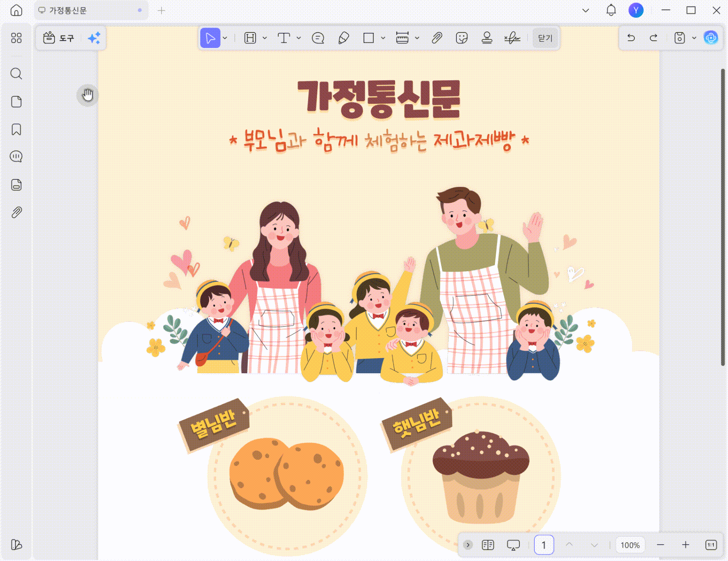Select the highlight text tool

click(x=250, y=38)
